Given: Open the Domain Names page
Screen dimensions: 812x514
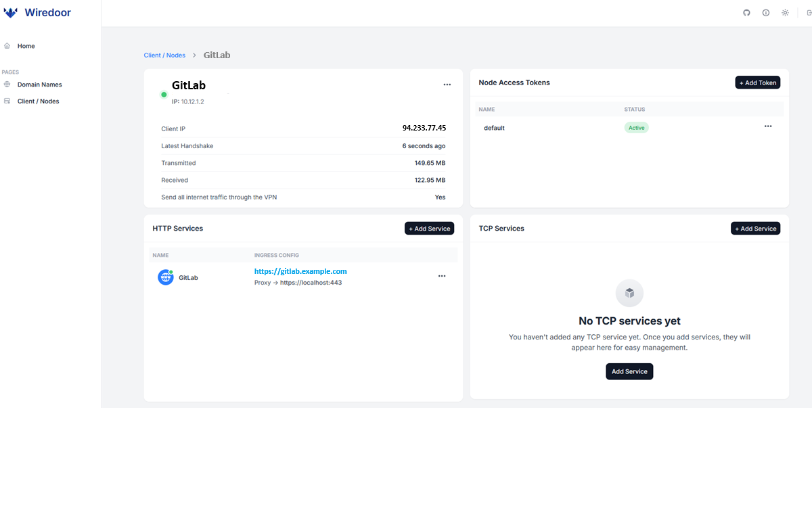Looking at the screenshot, I should click(x=40, y=85).
